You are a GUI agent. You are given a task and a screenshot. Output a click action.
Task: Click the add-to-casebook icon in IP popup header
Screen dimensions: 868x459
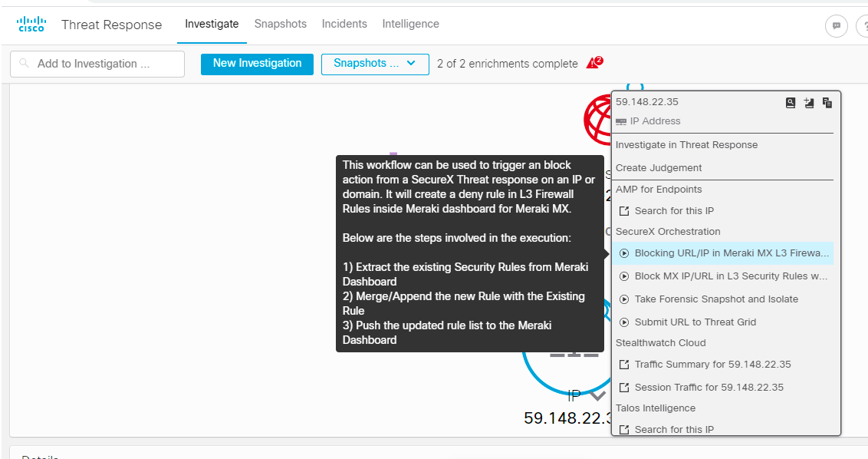click(809, 103)
